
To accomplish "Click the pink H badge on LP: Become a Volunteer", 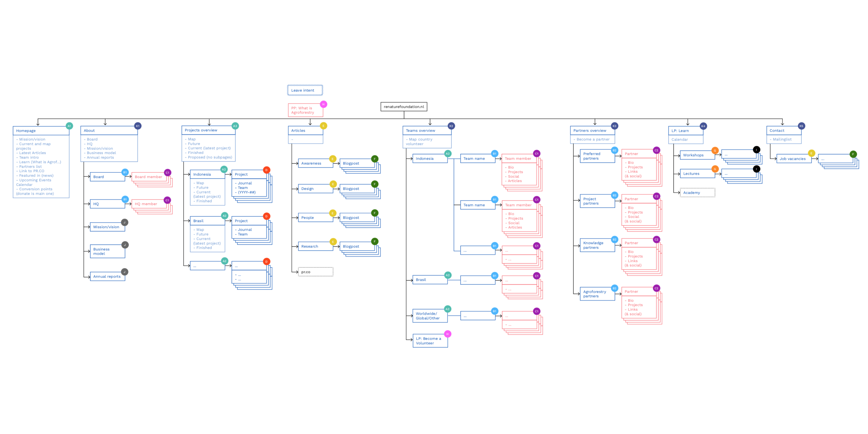I will click(448, 334).
